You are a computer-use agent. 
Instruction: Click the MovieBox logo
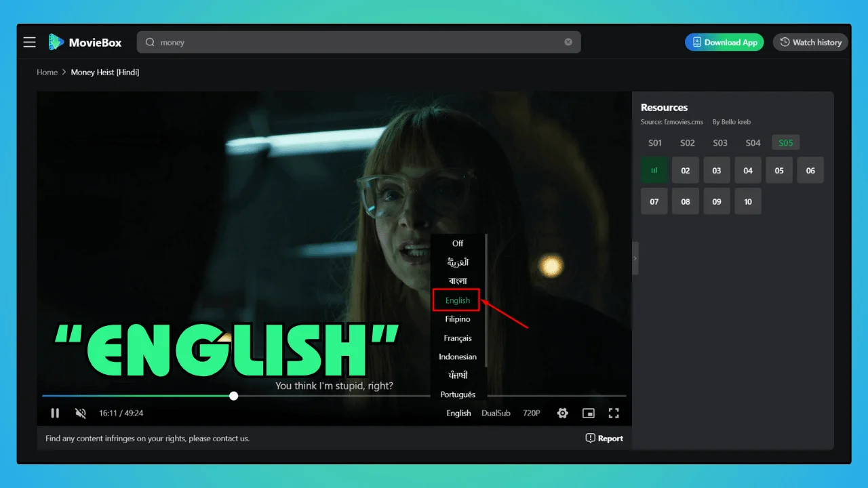85,42
